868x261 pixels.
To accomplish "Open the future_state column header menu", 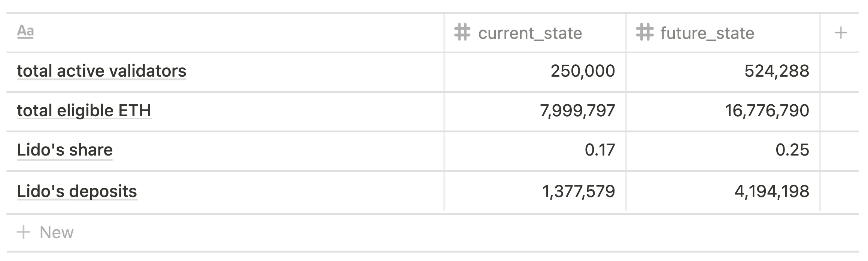I will [x=723, y=33].
